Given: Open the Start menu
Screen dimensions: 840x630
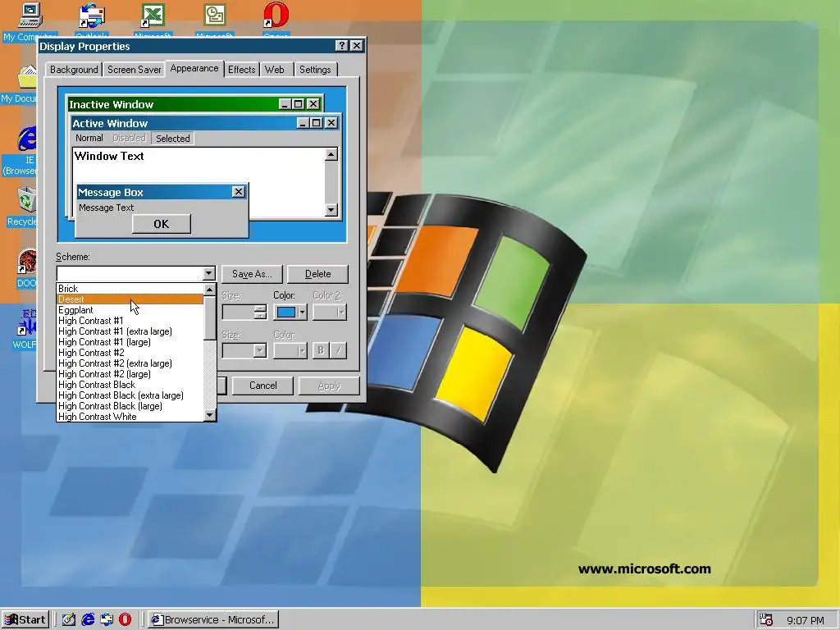Looking at the screenshot, I should 25,620.
